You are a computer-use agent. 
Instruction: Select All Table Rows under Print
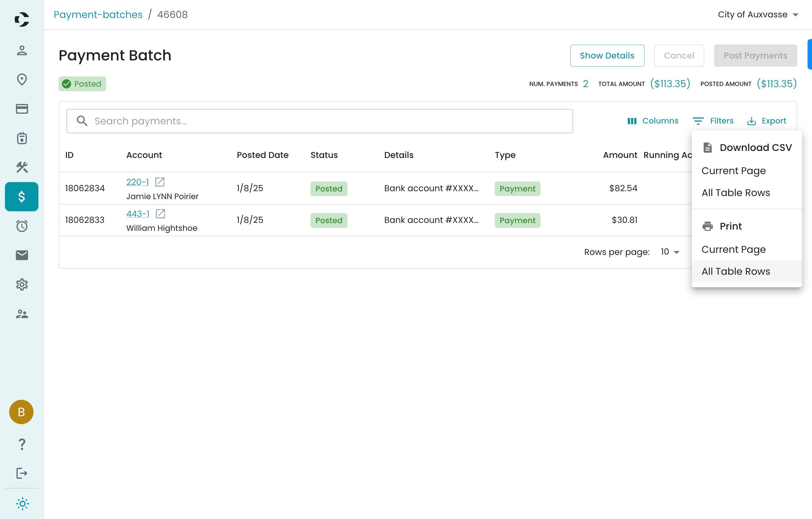[x=735, y=271]
